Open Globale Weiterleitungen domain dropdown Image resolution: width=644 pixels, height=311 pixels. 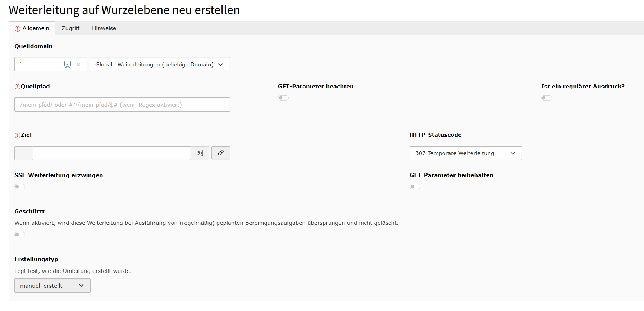point(160,65)
